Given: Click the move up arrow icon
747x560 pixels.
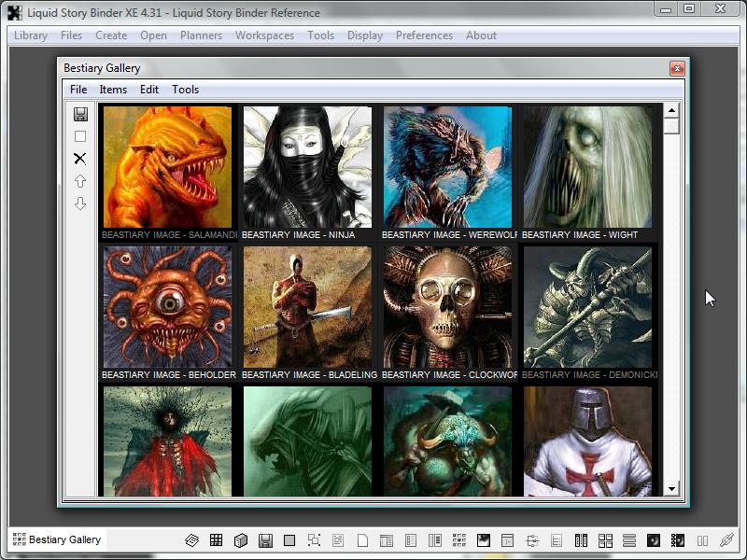Looking at the screenshot, I should (80, 181).
